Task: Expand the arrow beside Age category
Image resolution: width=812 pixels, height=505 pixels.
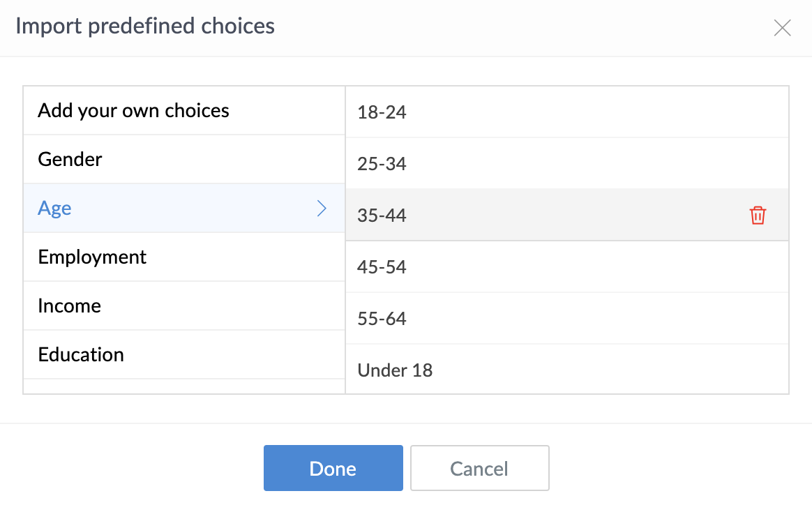Action: coord(322,209)
